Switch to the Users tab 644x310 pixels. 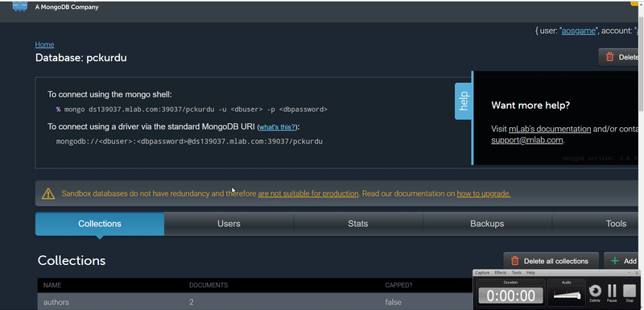(229, 224)
